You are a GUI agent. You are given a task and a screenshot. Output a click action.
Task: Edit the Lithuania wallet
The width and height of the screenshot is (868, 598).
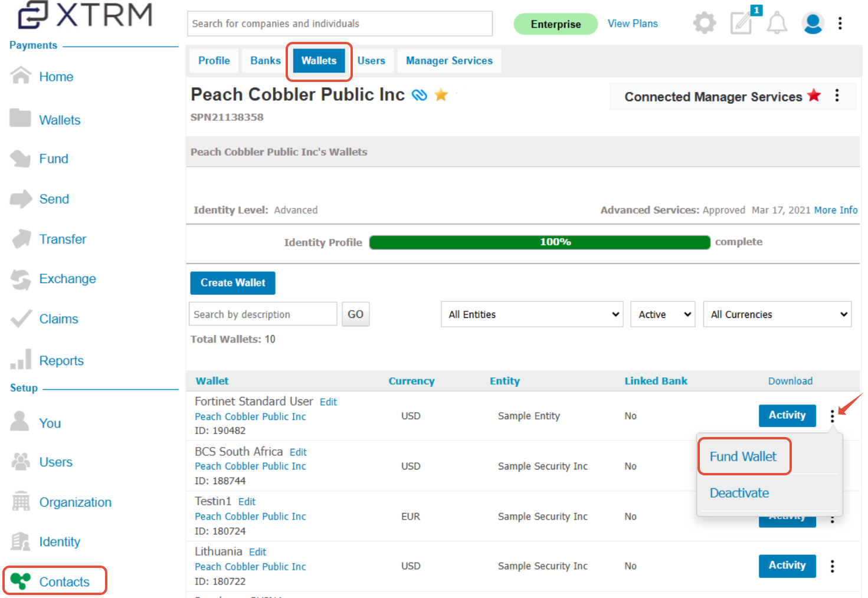click(x=257, y=551)
